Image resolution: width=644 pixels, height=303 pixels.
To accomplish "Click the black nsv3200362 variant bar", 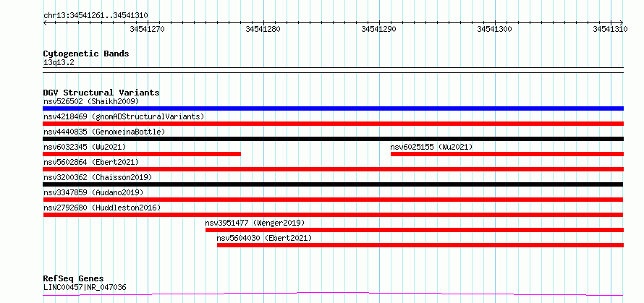I will 333,184.
